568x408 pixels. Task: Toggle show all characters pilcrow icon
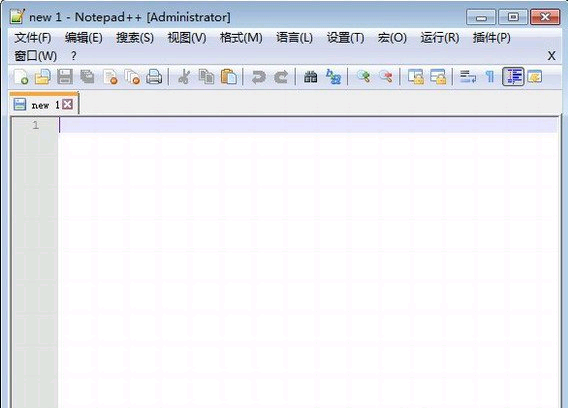(x=490, y=77)
